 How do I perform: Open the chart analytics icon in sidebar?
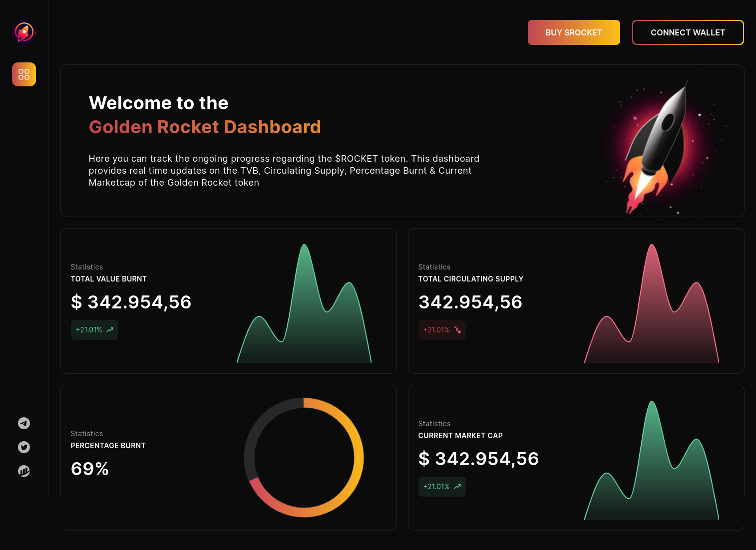tap(24, 471)
